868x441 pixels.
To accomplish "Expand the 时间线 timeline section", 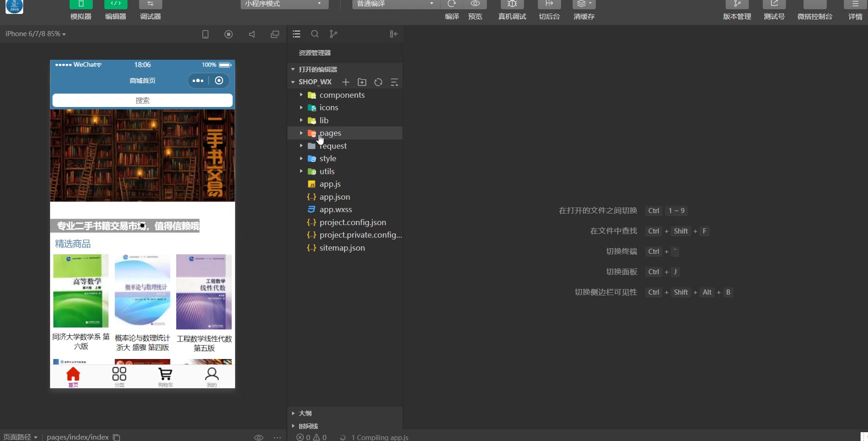I will 345,426.
